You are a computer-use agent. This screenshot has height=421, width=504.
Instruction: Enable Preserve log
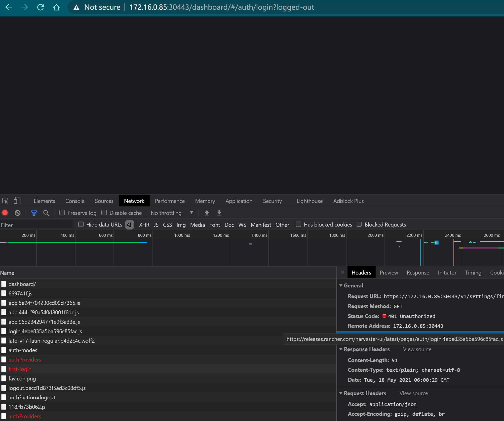coord(62,213)
